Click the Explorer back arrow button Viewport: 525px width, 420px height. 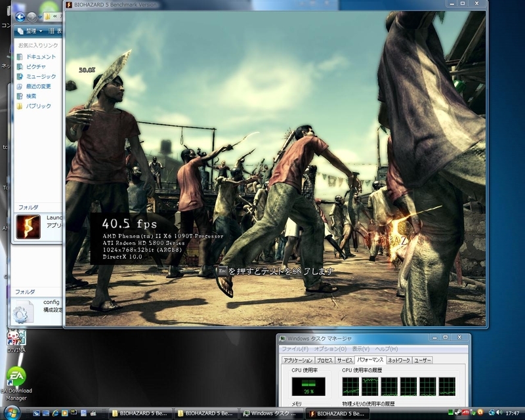[x=20, y=17]
